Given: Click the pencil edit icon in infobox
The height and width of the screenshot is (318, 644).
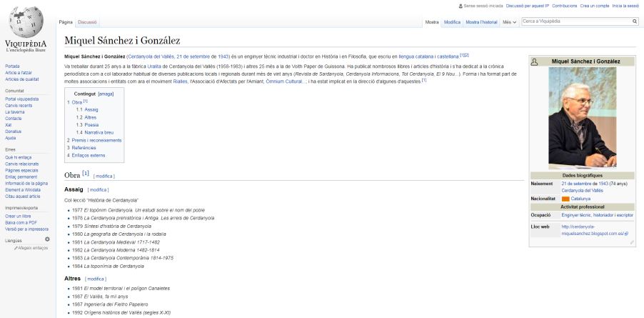Looking at the screenshot, I should pyautogui.click(x=632, y=242).
